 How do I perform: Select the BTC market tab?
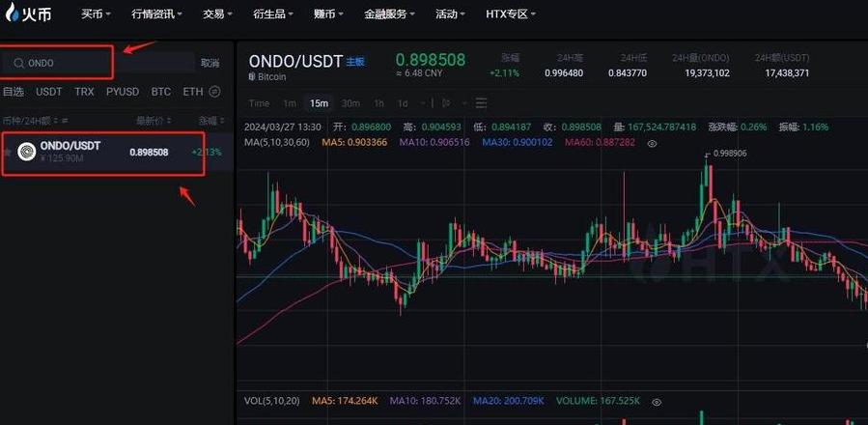pyautogui.click(x=160, y=92)
